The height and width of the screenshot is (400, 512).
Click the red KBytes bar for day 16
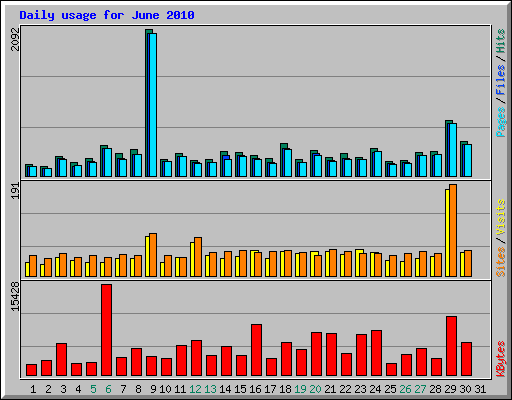click(257, 350)
